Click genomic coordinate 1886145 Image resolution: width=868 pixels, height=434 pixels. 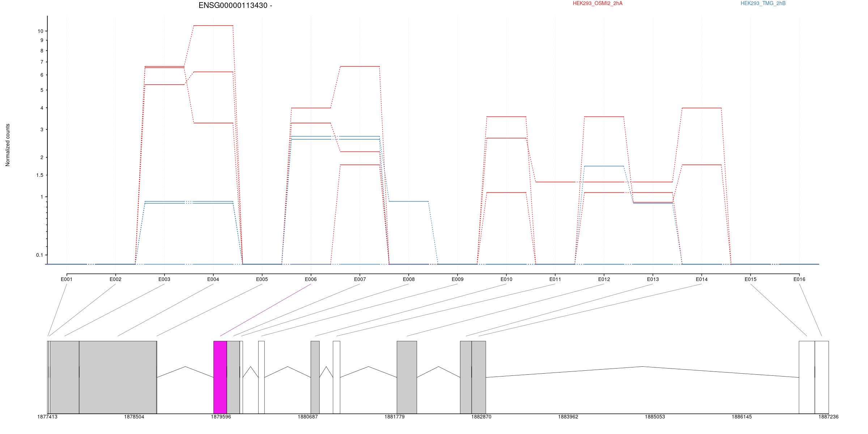[x=742, y=417]
